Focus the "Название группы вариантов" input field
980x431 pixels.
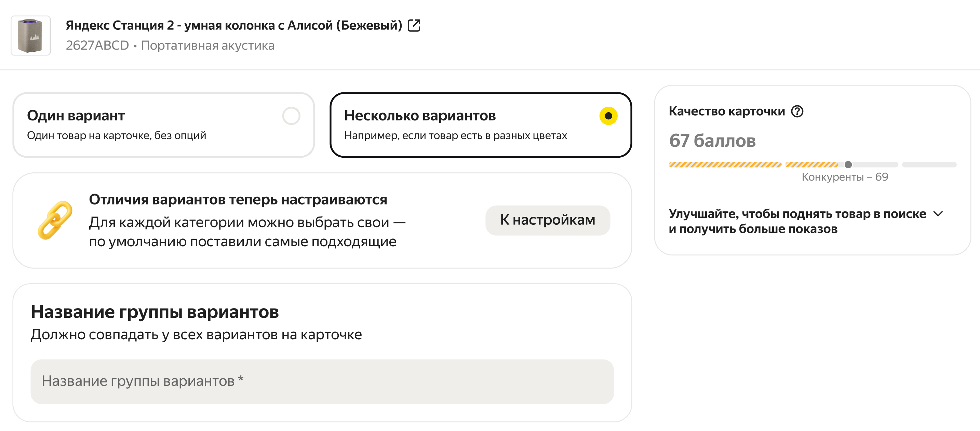(x=322, y=381)
